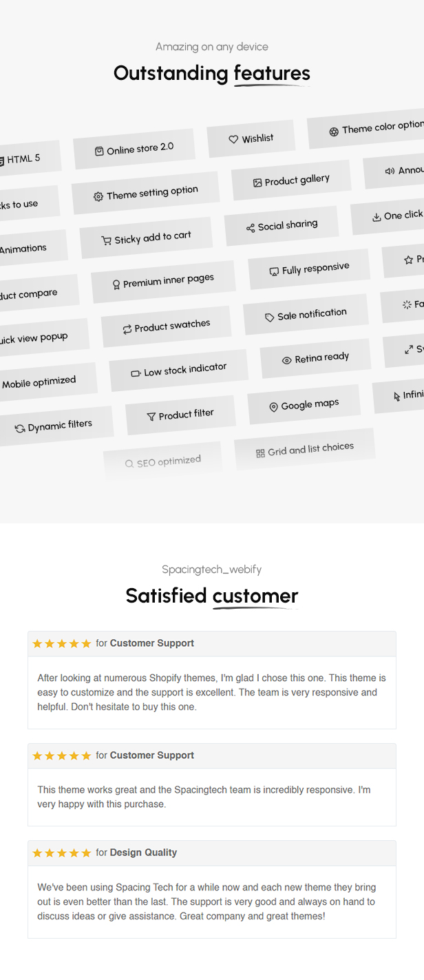Click the share icon beside Social sharing
Screen dimensions: 424x980
251,228
